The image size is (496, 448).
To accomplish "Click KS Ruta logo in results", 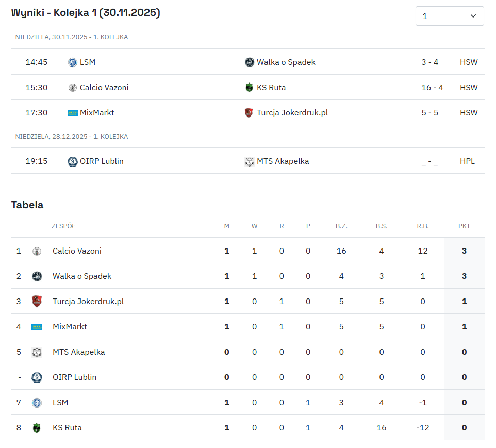I will pos(250,88).
